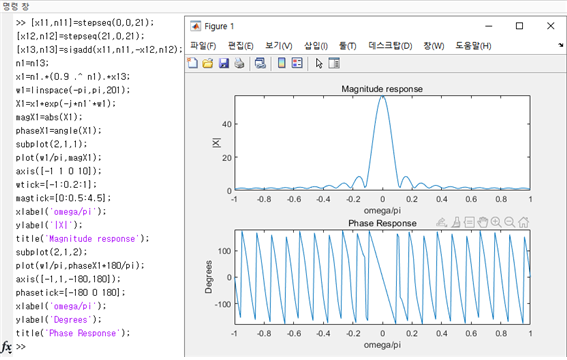Click the Insert Colorbar icon
567x360 pixels.
pos(281,63)
